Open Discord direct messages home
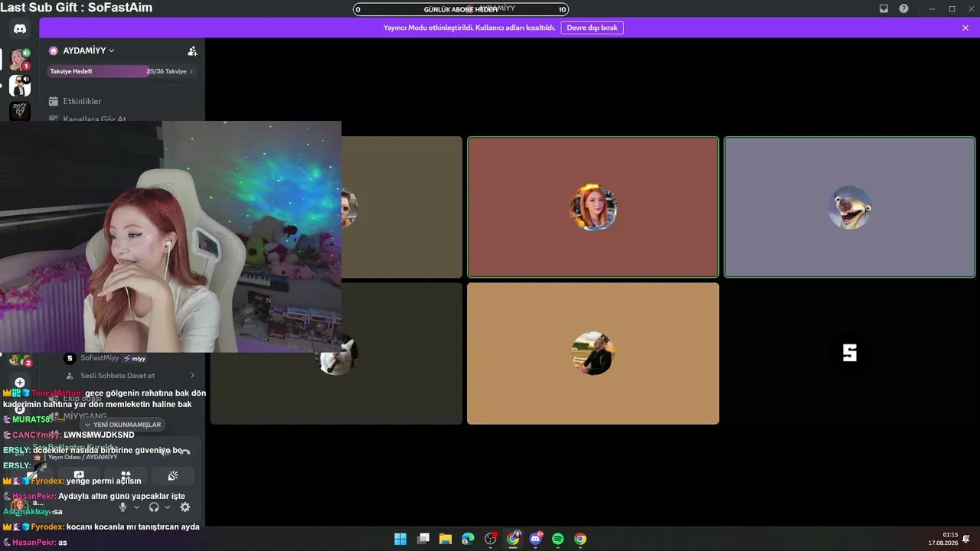This screenshot has height=551, width=980. coord(20,28)
